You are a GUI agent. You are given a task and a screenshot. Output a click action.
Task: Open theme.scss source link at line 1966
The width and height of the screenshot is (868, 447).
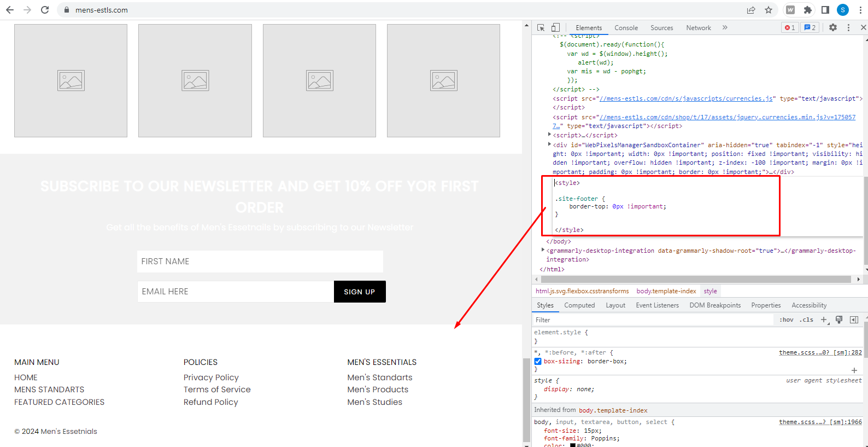point(820,422)
